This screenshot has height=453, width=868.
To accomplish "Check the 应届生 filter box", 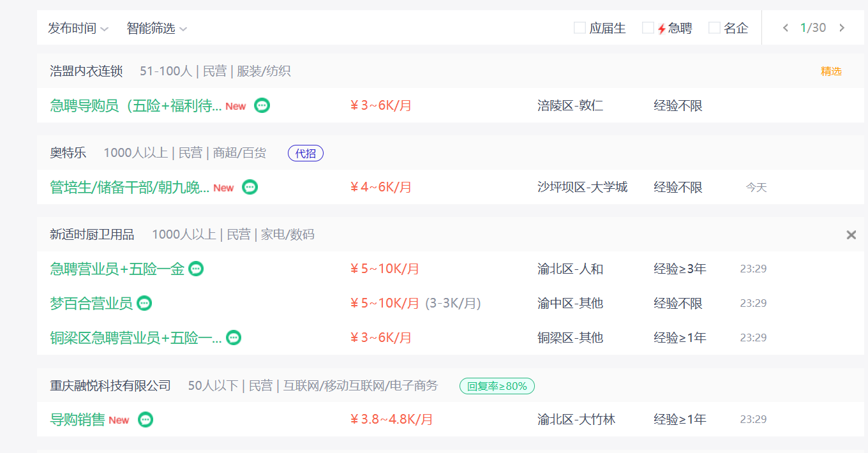I will [580, 28].
